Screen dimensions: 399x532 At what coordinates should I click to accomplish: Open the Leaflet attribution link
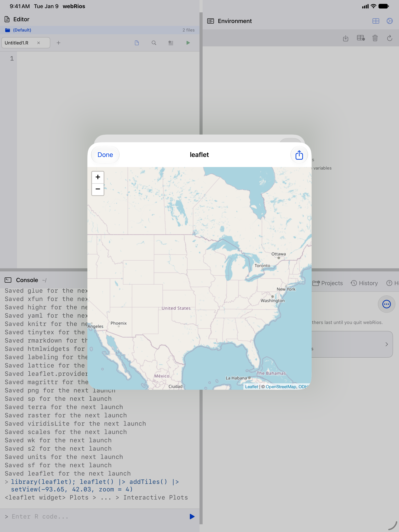click(251, 387)
